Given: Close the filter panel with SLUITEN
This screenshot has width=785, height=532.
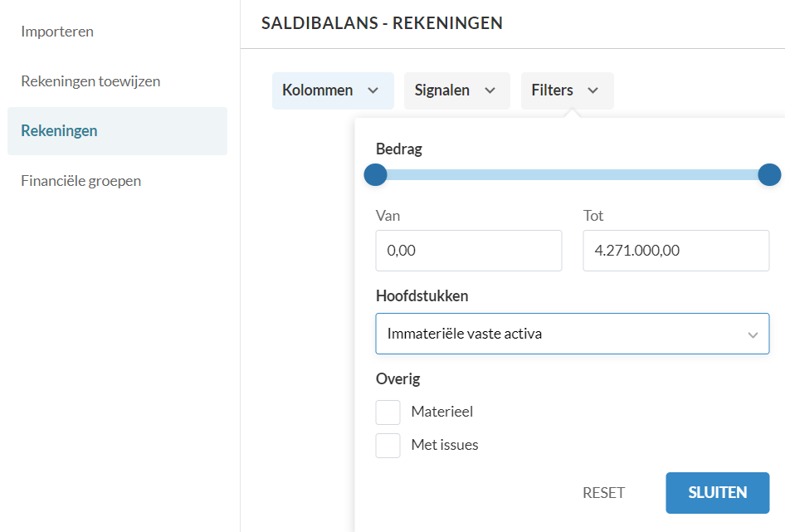Looking at the screenshot, I should click(x=718, y=493).
